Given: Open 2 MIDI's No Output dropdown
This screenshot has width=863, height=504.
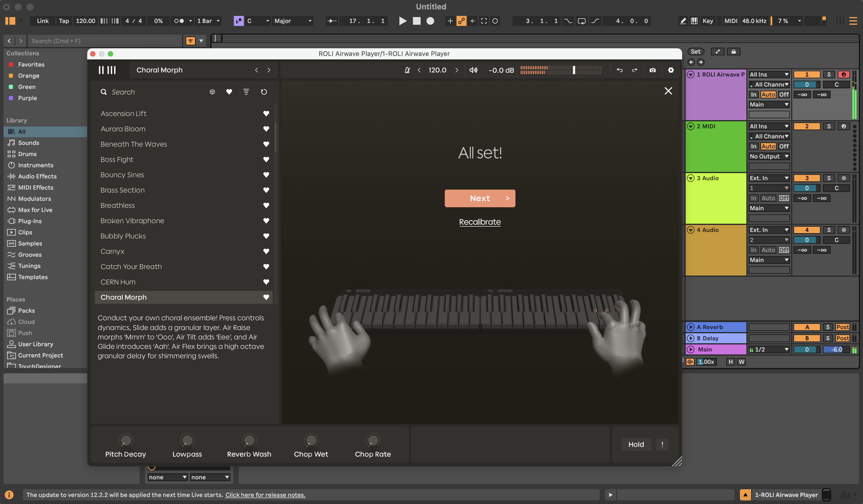Looking at the screenshot, I should (x=769, y=157).
